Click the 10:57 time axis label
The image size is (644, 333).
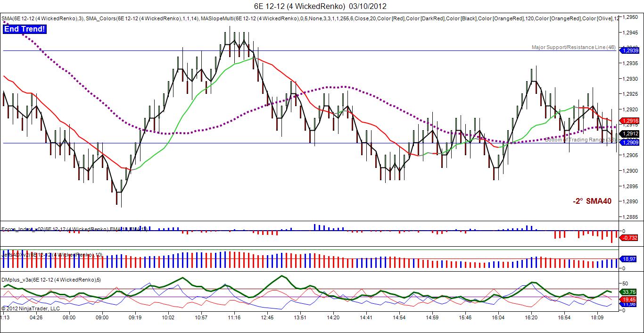point(201,317)
